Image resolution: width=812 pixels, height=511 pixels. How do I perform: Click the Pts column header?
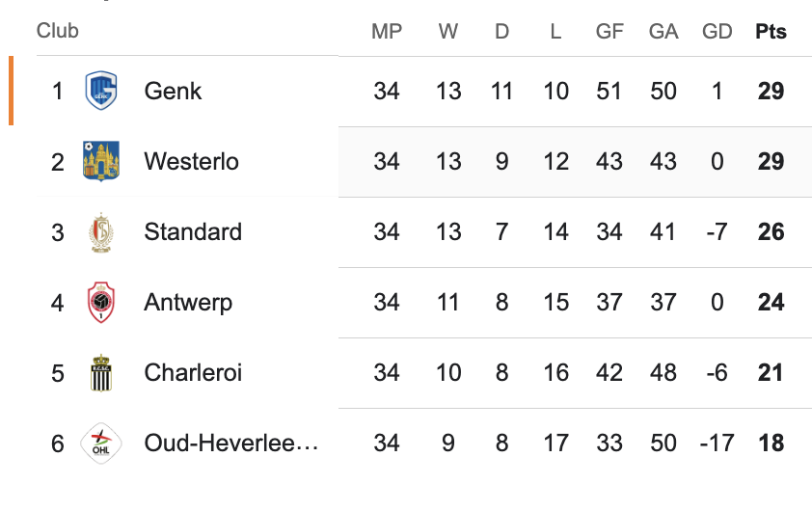point(771,32)
